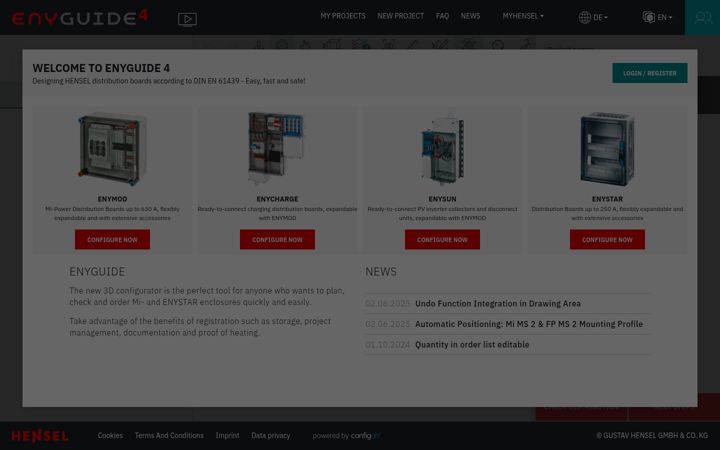Open the video tutorial player icon

187,19
